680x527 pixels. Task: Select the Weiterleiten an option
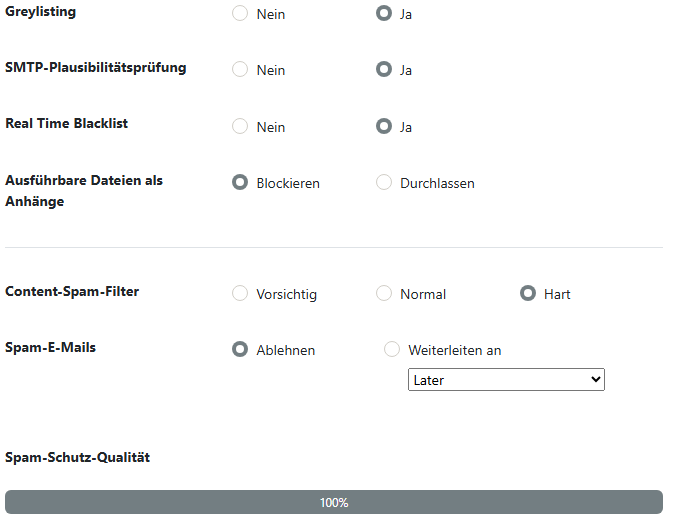[x=392, y=350]
